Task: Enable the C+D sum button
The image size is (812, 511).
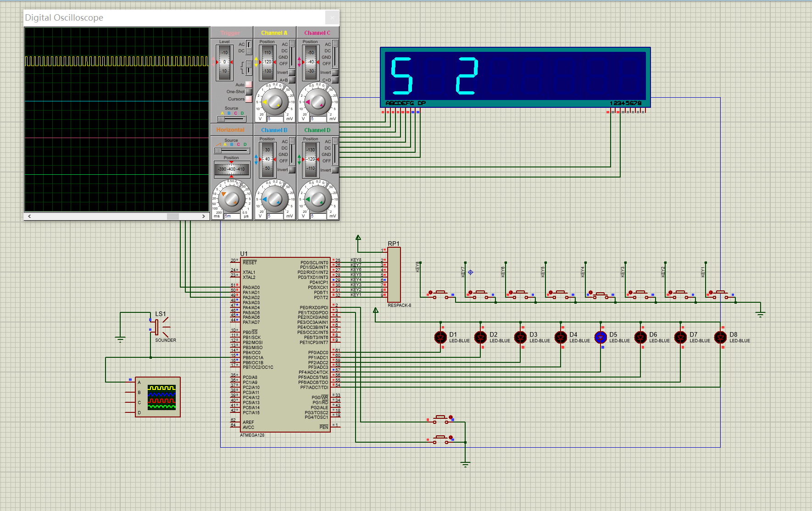Action: click(x=335, y=80)
